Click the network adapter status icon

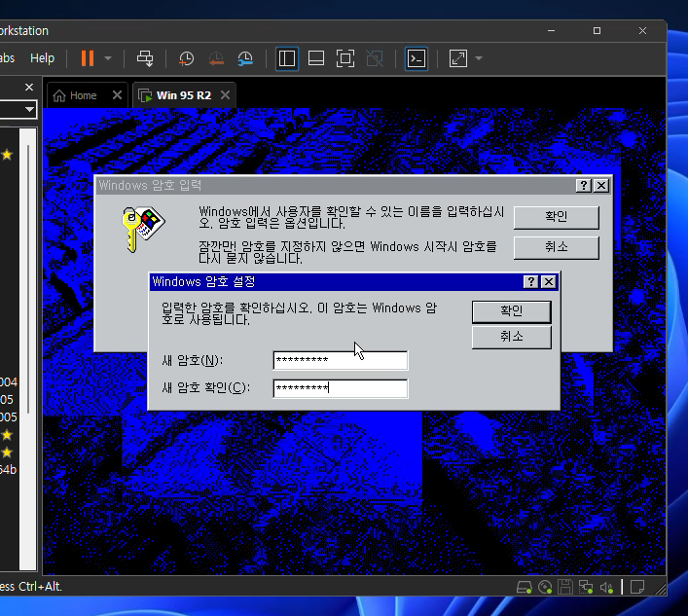pos(586,587)
